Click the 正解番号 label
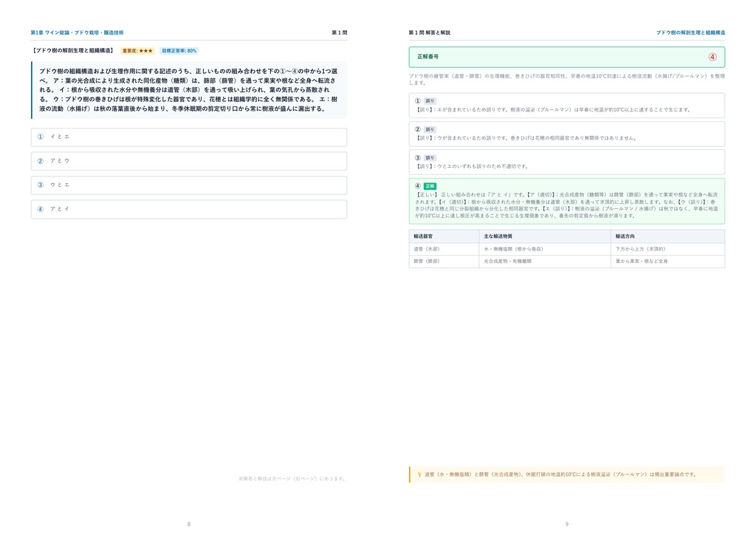 pyautogui.click(x=428, y=57)
